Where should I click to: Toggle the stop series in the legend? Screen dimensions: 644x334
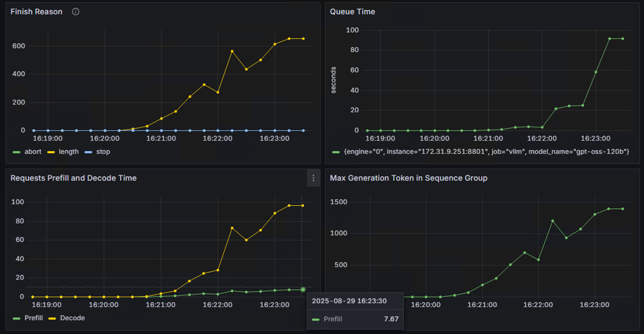tap(103, 152)
